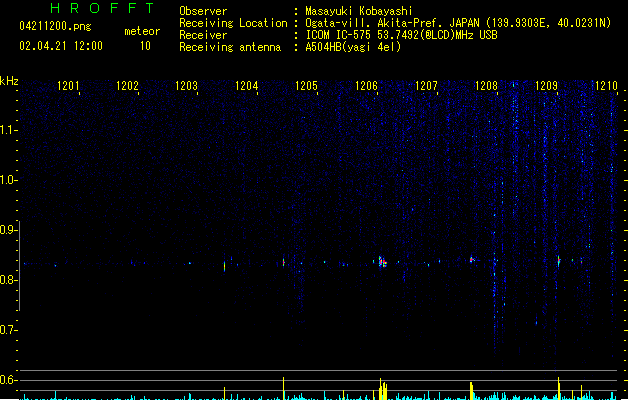Click the HROFFT title text
Screen dimensions: 629x400
pyautogui.click(x=102, y=8)
